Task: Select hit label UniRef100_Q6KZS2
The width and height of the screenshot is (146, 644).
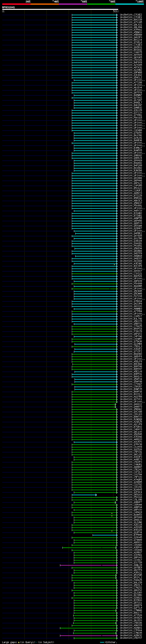Action: click(131, 590)
